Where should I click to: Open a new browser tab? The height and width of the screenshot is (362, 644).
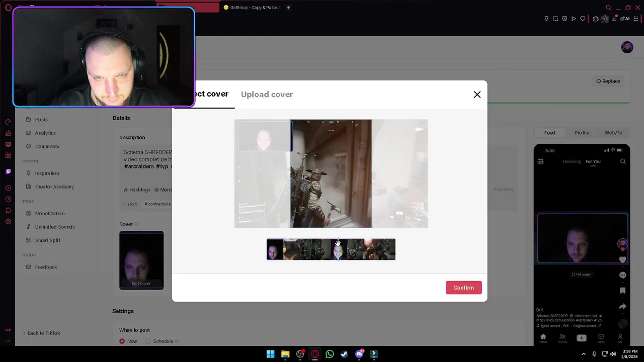[x=288, y=8]
